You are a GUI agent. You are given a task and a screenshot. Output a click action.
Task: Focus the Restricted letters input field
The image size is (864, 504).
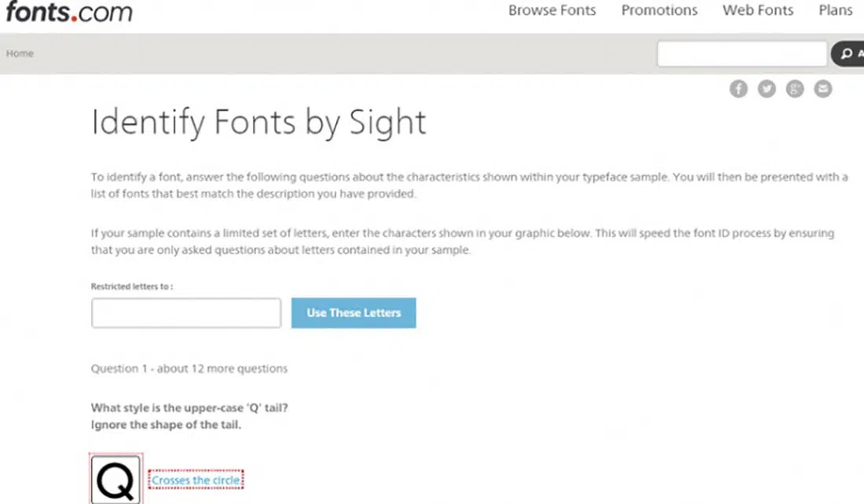pyautogui.click(x=186, y=312)
